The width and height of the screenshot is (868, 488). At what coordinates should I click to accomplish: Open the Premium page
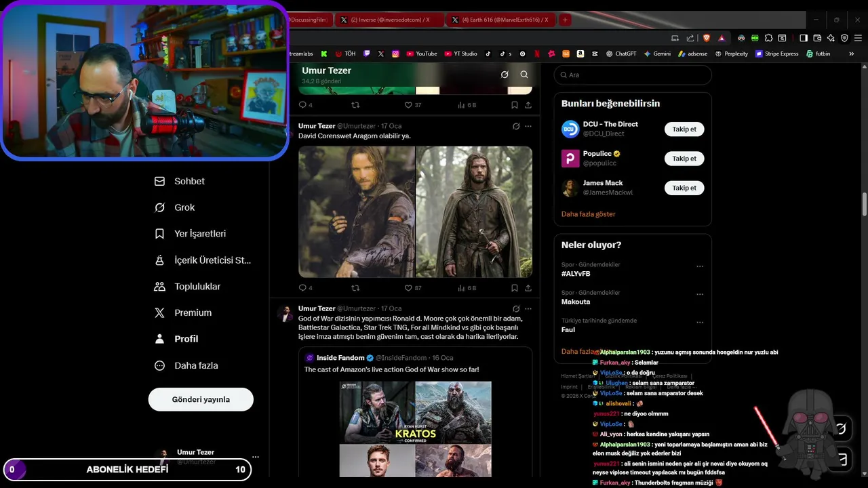tap(183, 312)
